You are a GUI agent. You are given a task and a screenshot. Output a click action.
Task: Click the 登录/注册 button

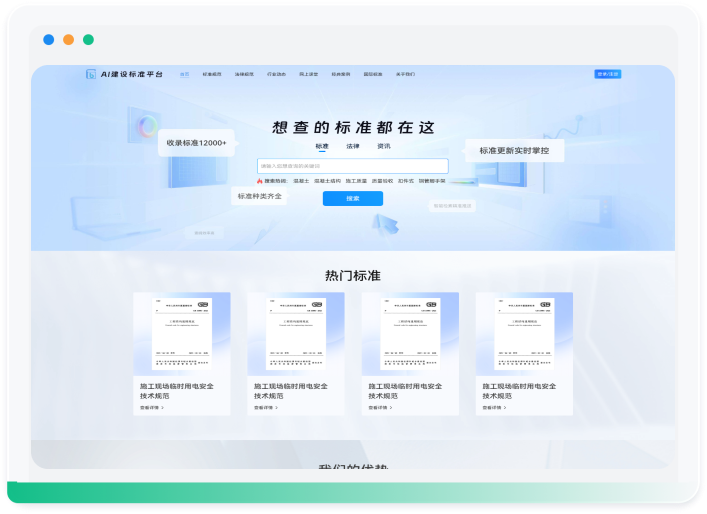[x=608, y=74]
